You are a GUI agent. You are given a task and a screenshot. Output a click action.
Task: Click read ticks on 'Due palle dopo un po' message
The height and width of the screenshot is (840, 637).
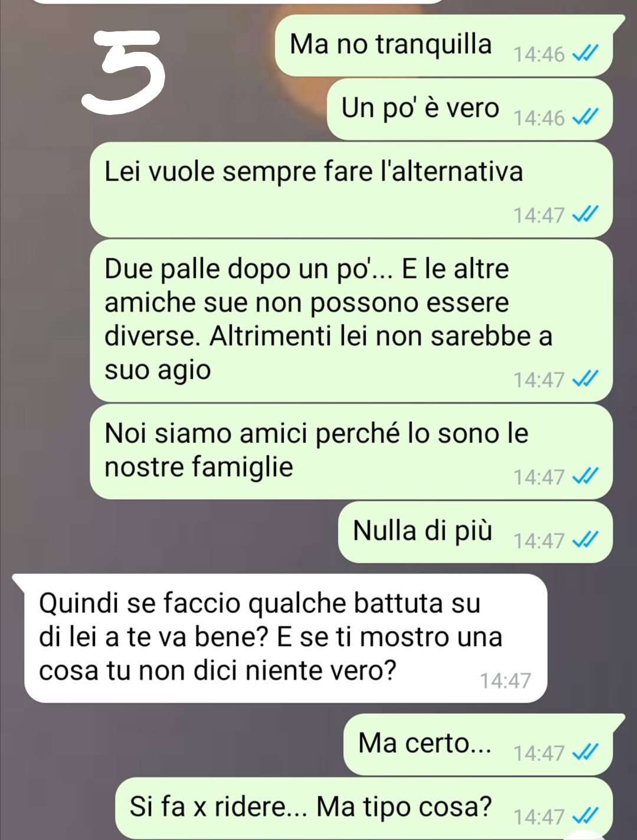pyautogui.click(x=586, y=380)
